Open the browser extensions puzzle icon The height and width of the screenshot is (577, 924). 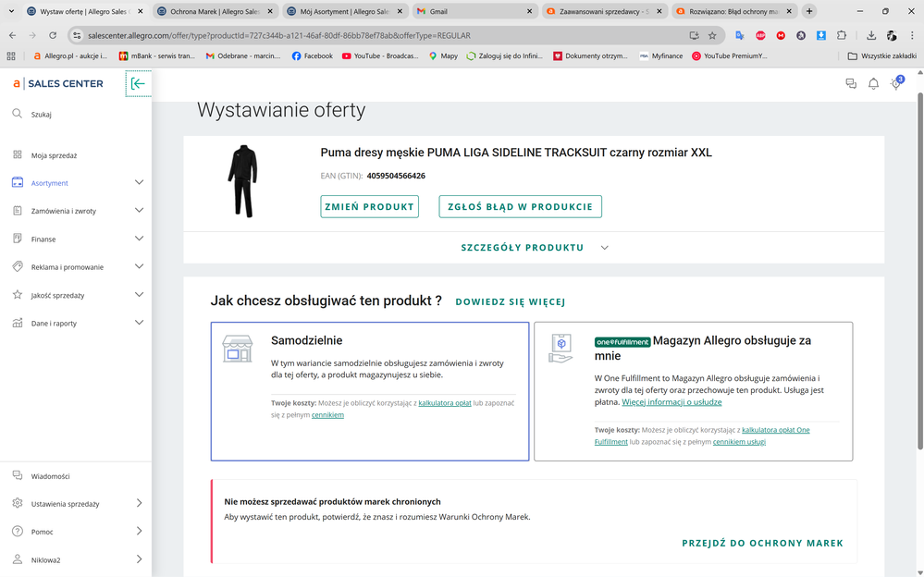click(x=842, y=35)
